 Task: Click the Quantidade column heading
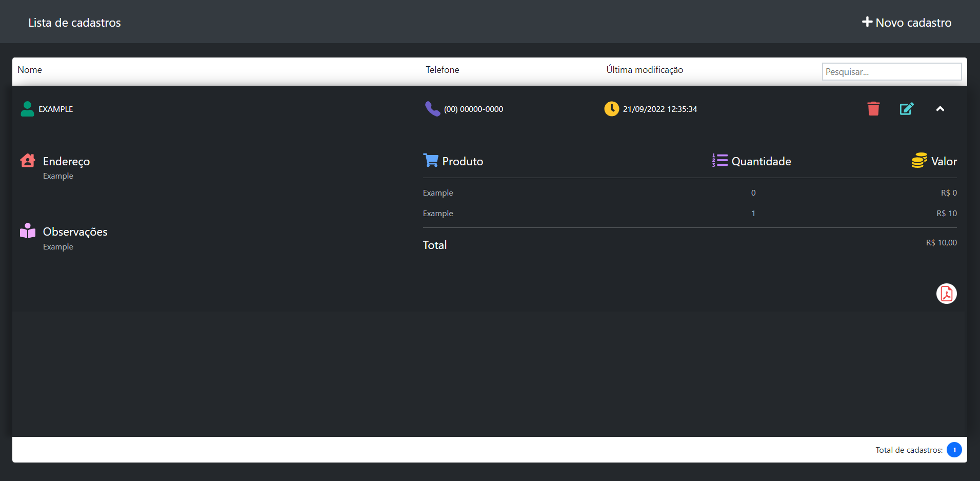pos(761,161)
